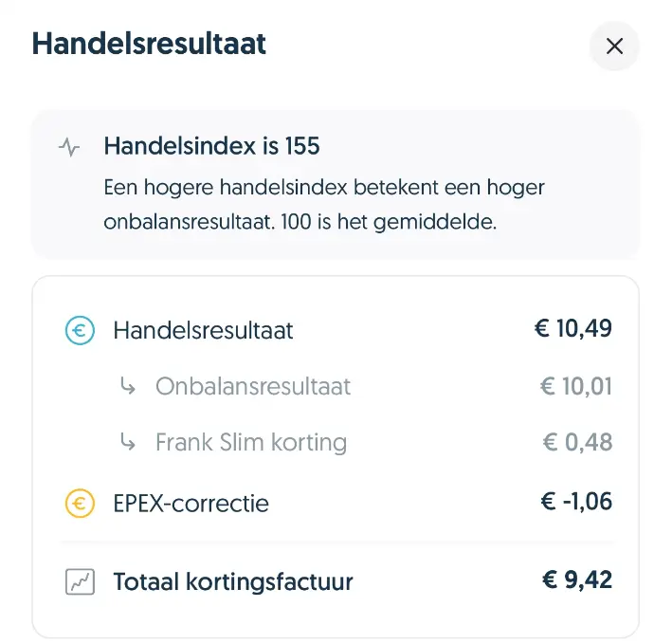
Task: Click the € 0,48 korting amount
Action: [x=577, y=442]
